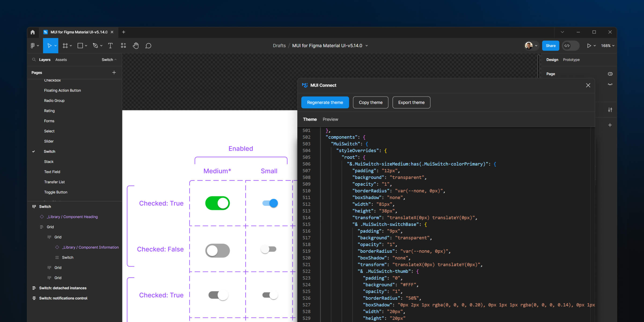Open the local variables sliders icon
This screenshot has height=322, width=644.
tap(610, 110)
